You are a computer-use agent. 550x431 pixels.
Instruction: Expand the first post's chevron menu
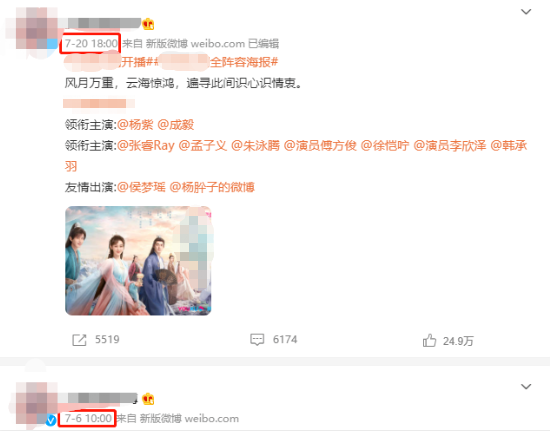pos(526,12)
